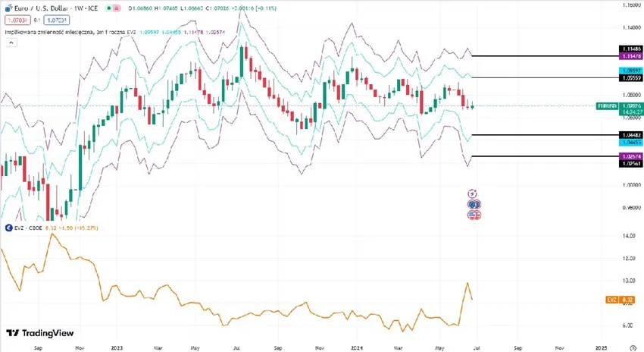The height and width of the screenshot is (352, 644).
Task: Select the horizontal line at level 1.11486
Action: 545,55
